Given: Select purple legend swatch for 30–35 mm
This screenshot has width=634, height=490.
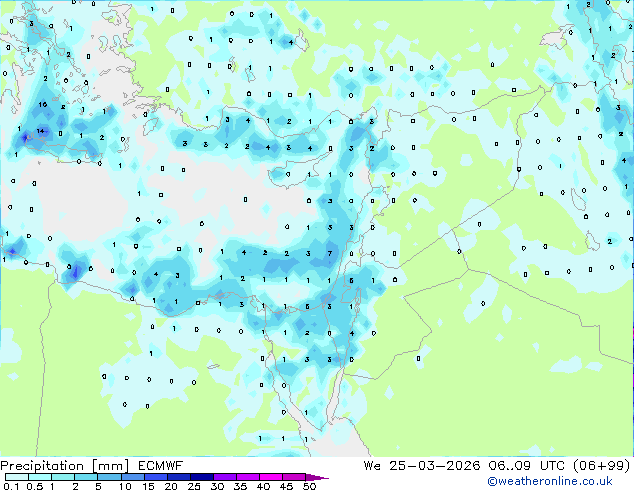Looking at the screenshot, I should click(x=225, y=477).
